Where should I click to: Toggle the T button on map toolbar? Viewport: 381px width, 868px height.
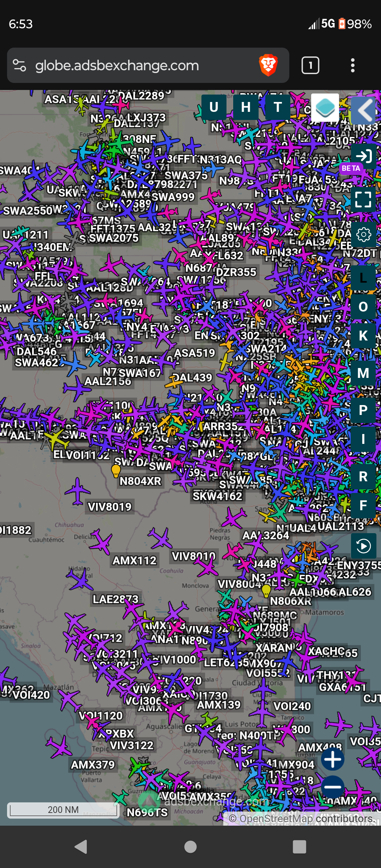[278, 107]
